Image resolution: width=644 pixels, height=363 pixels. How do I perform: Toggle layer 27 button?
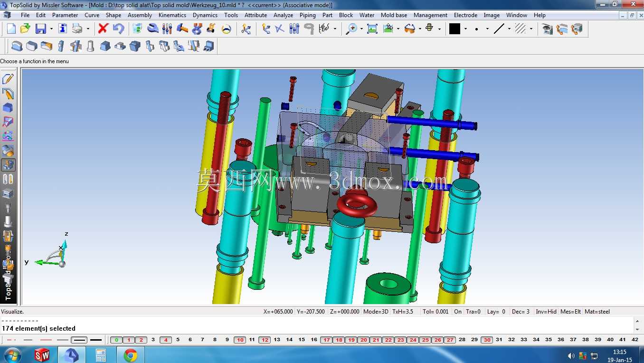[450, 340]
